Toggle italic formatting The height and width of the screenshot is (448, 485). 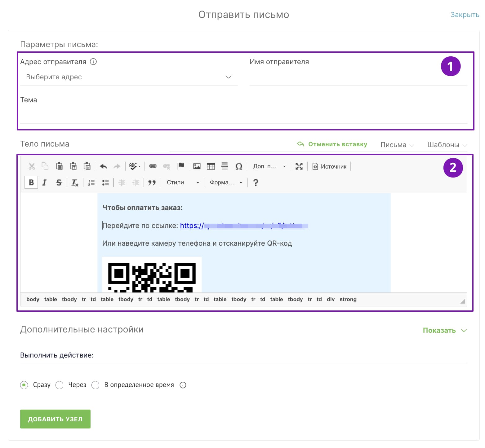point(44,182)
